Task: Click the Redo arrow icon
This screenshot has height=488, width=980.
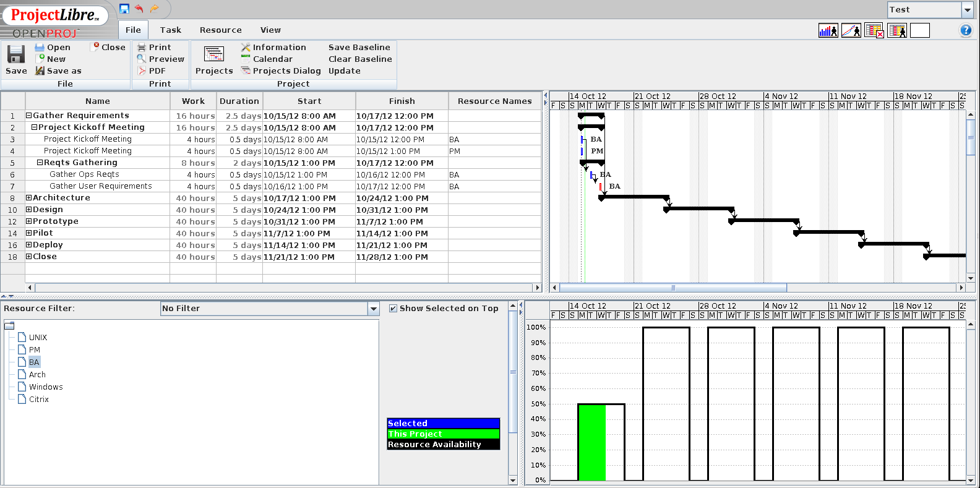Action: [x=154, y=9]
